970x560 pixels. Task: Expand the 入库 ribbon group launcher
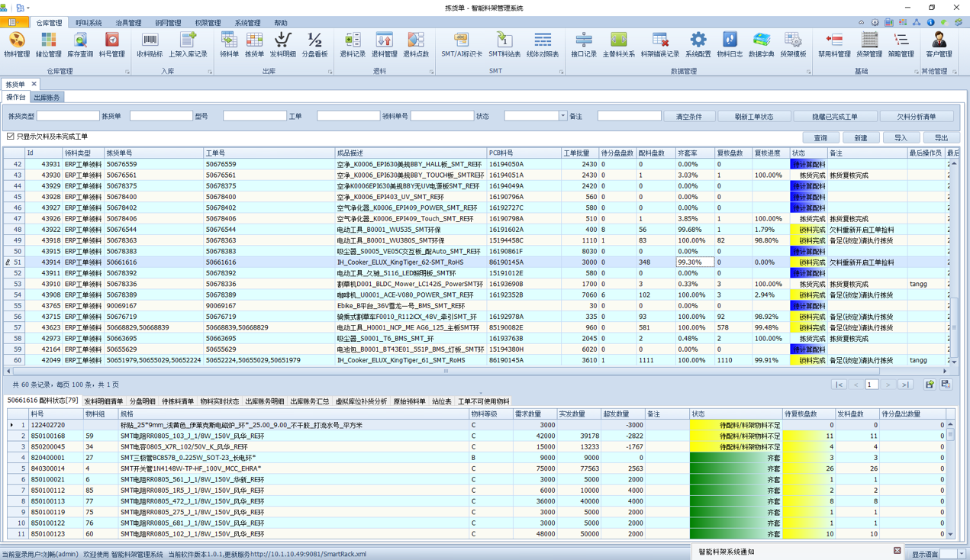(210, 72)
